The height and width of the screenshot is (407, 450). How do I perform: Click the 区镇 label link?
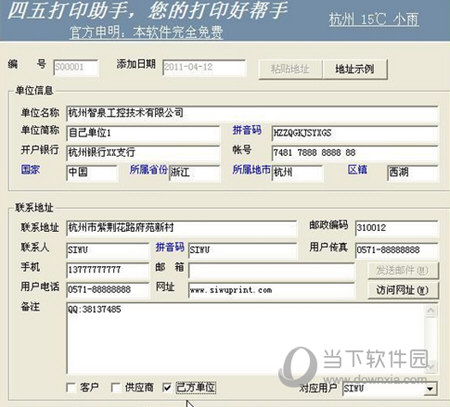[x=357, y=170]
